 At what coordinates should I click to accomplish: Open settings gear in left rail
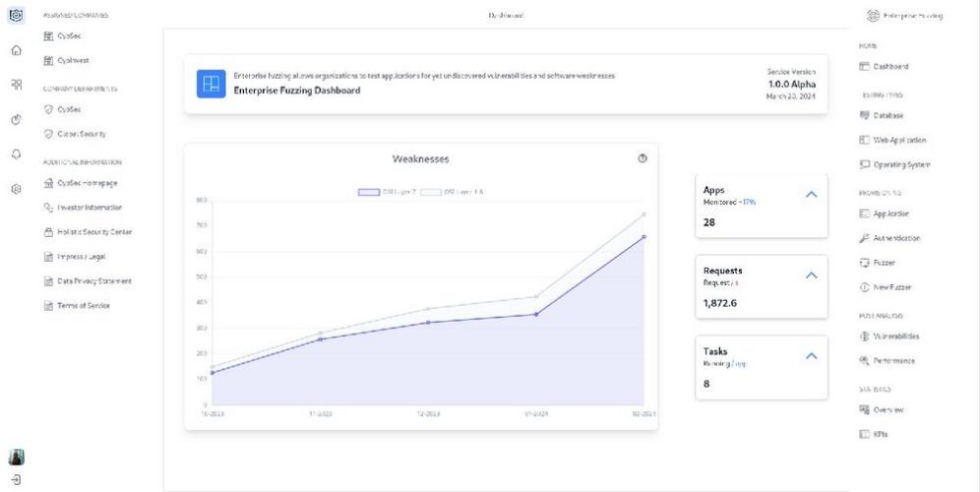[x=16, y=189]
